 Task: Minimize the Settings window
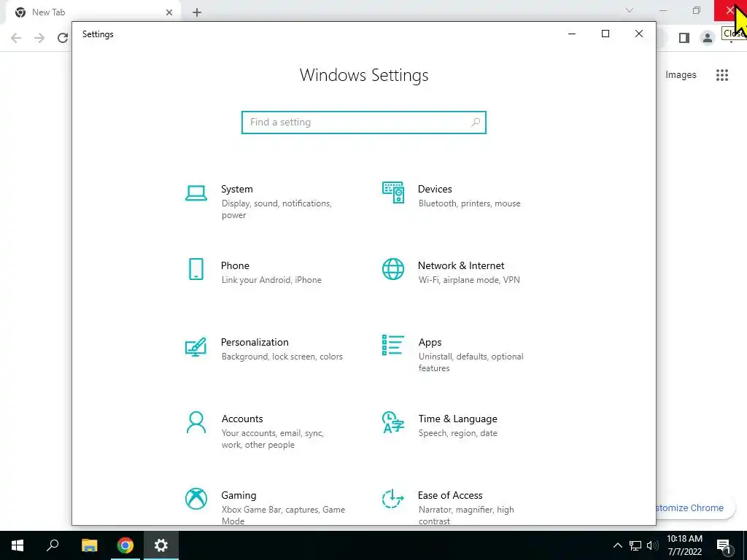(572, 34)
